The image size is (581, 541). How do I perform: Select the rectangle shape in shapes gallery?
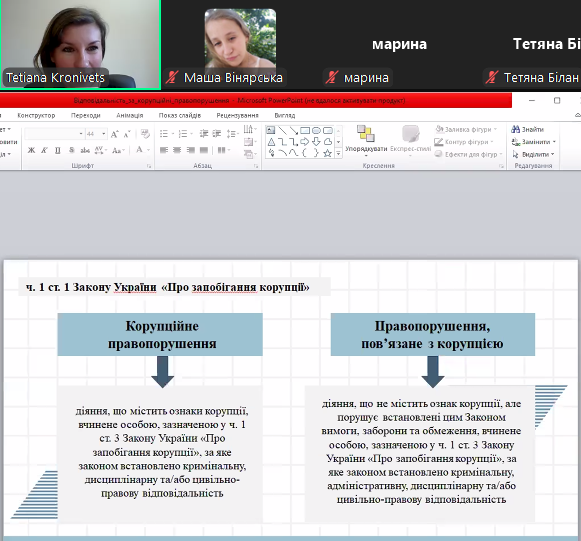coord(305,130)
